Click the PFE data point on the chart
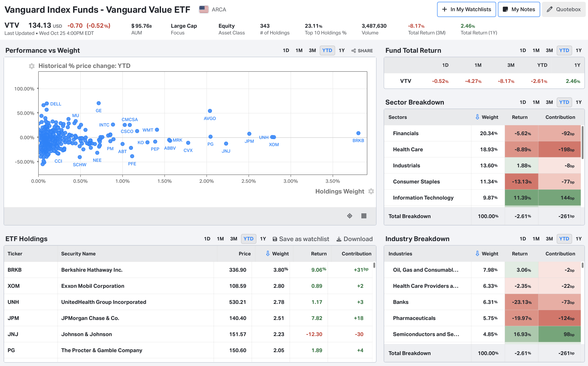Screen dimensions: 588x366 [x=132, y=156]
